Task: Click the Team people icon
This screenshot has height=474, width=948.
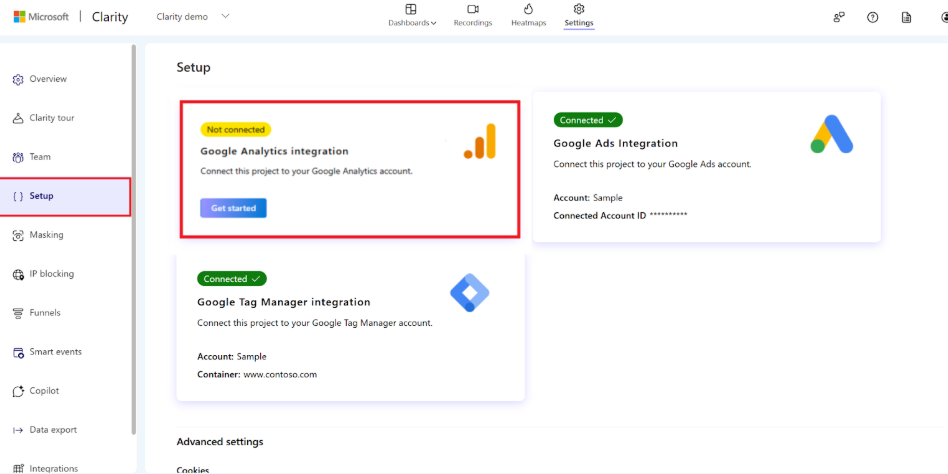Action: tap(18, 158)
